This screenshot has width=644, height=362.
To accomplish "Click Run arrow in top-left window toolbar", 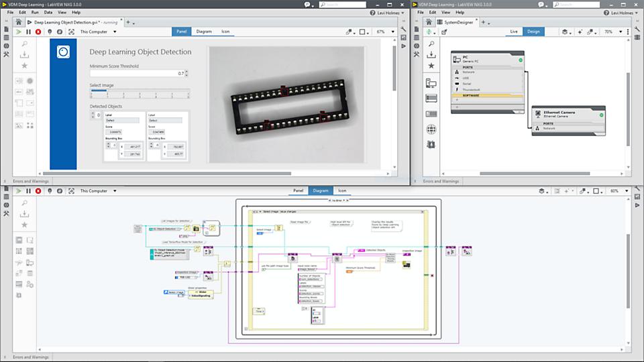I will click(19, 32).
